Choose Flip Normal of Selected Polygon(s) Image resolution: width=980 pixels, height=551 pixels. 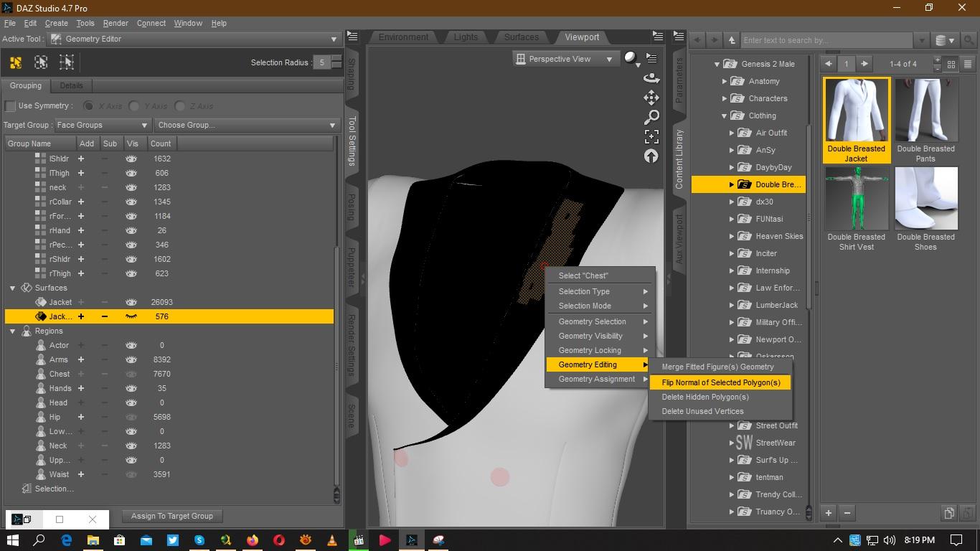click(720, 382)
